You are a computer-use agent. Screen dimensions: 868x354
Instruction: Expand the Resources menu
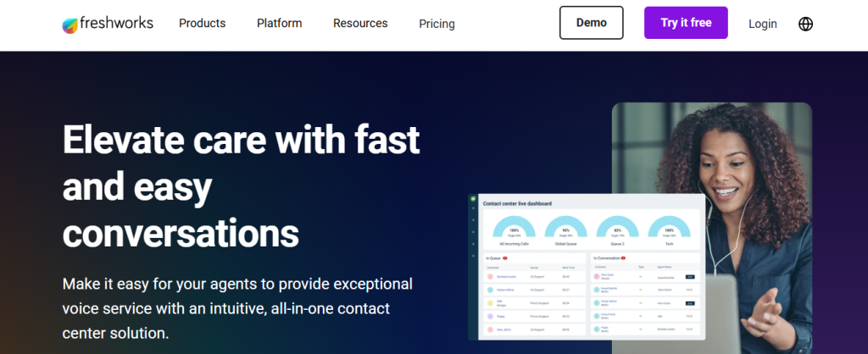click(x=360, y=24)
